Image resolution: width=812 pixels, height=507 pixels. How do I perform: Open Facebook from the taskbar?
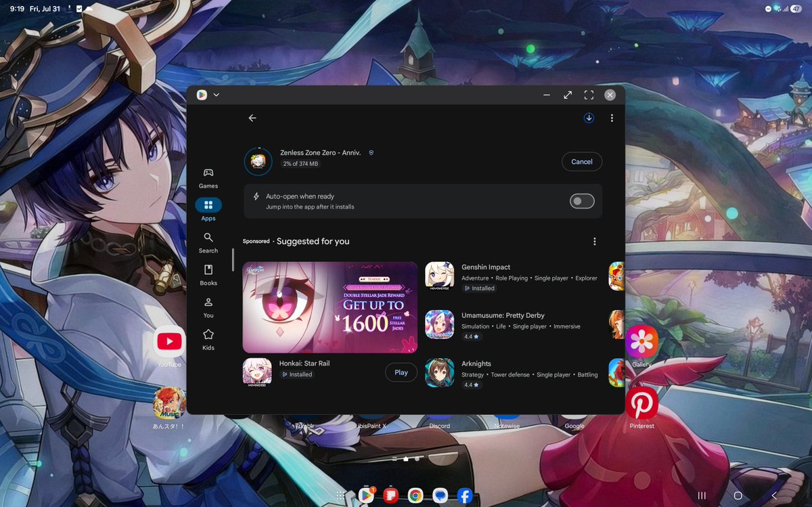pyautogui.click(x=464, y=495)
